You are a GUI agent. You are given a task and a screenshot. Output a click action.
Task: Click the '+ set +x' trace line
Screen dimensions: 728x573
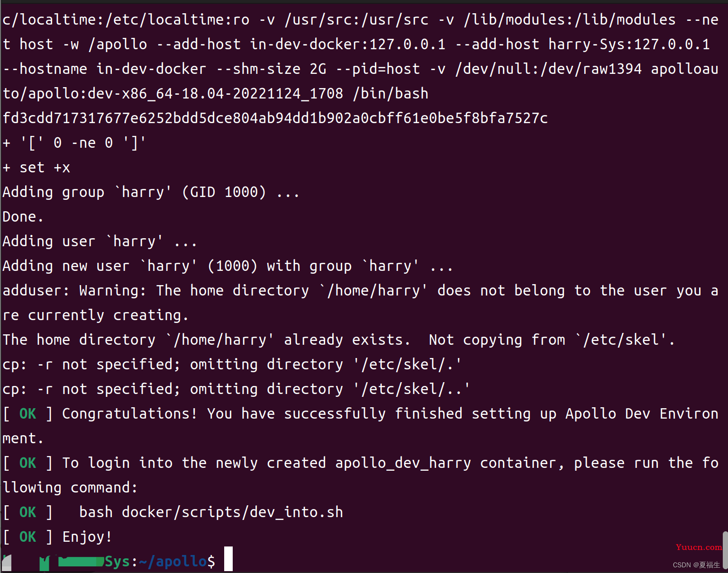pyautogui.click(x=36, y=167)
